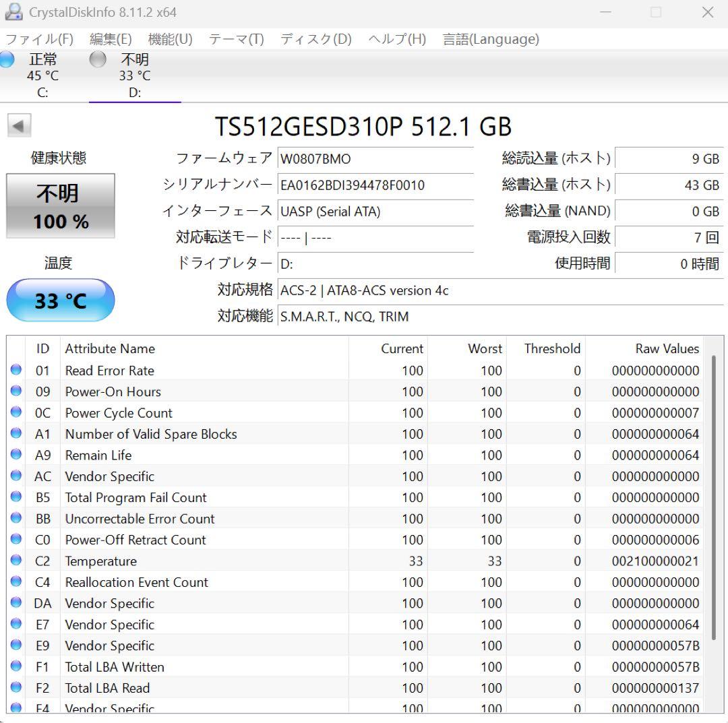Click the drive letter field D:

(375, 264)
